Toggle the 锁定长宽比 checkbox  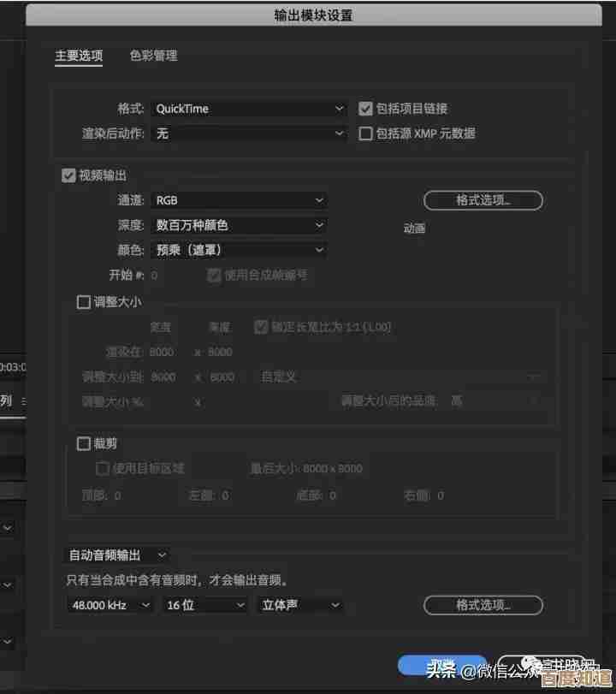click(262, 327)
